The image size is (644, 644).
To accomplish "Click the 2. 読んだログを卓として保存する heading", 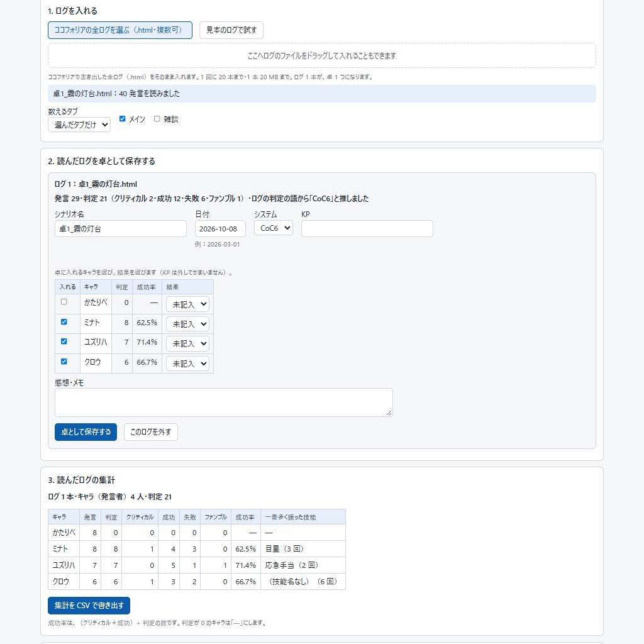I will coord(101,162).
